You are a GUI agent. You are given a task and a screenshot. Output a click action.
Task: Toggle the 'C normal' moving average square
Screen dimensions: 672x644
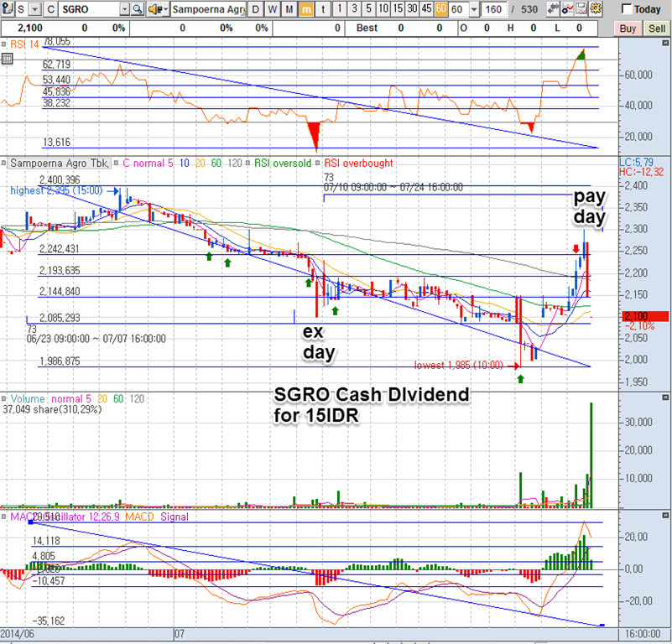coord(116,164)
